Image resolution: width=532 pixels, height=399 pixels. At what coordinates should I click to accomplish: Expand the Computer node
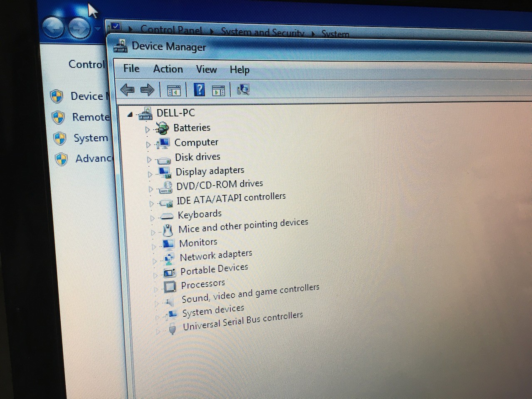click(148, 145)
